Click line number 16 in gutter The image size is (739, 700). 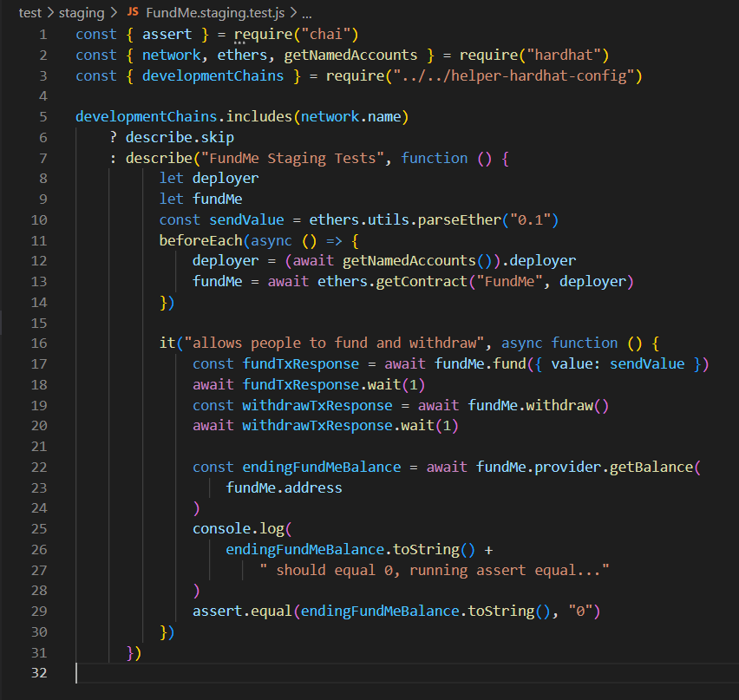point(39,343)
